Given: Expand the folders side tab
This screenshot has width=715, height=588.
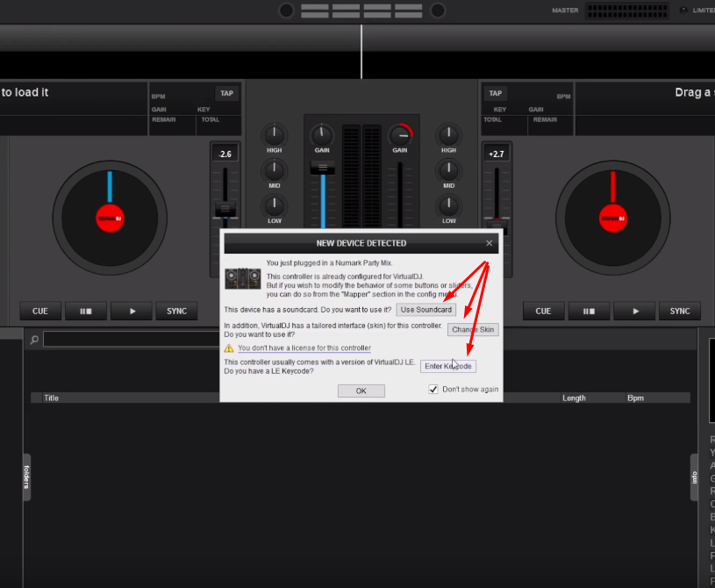Looking at the screenshot, I should coord(26,477).
